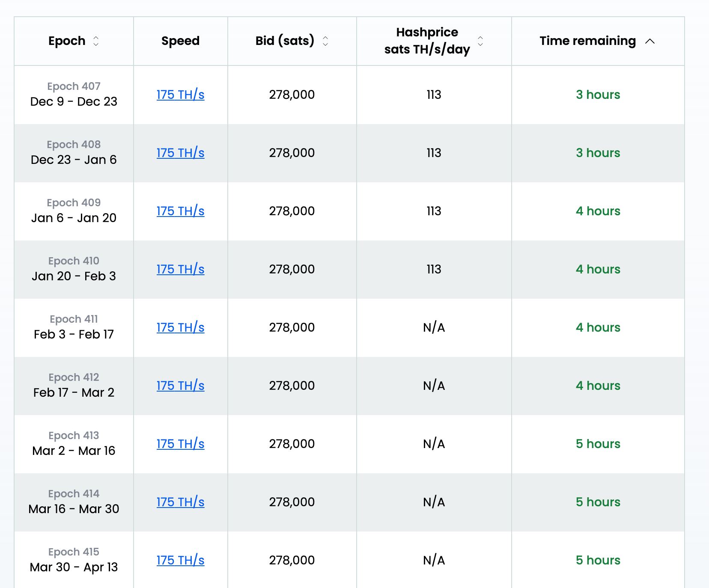Click the Speed column header
Image resolution: width=709 pixels, height=588 pixels.
pos(180,41)
